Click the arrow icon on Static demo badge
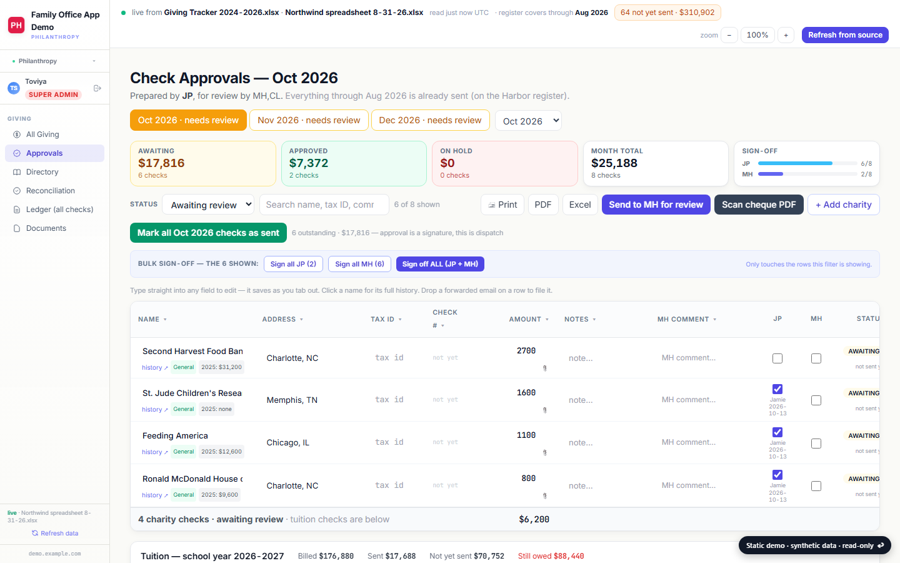The image size is (900, 563). pyautogui.click(x=880, y=545)
